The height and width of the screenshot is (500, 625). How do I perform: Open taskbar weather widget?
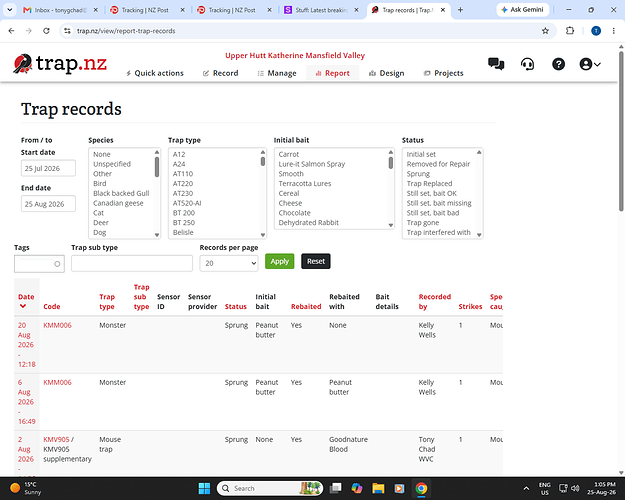pos(24,488)
